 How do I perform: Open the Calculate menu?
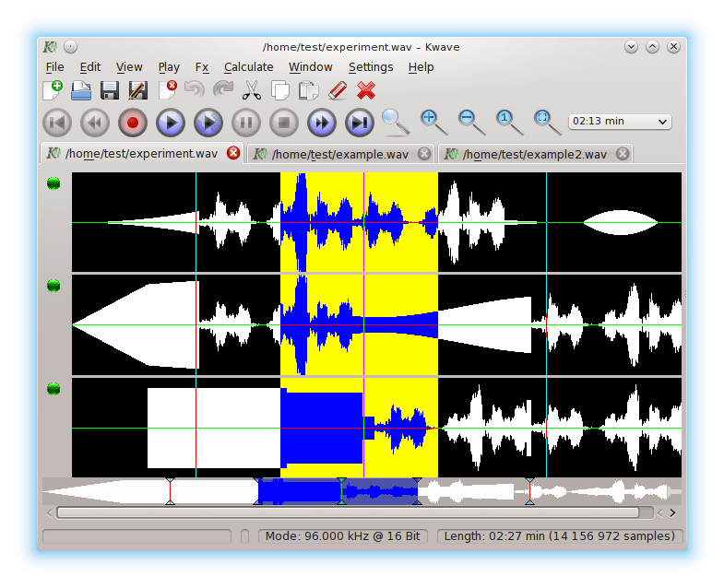[x=248, y=67]
